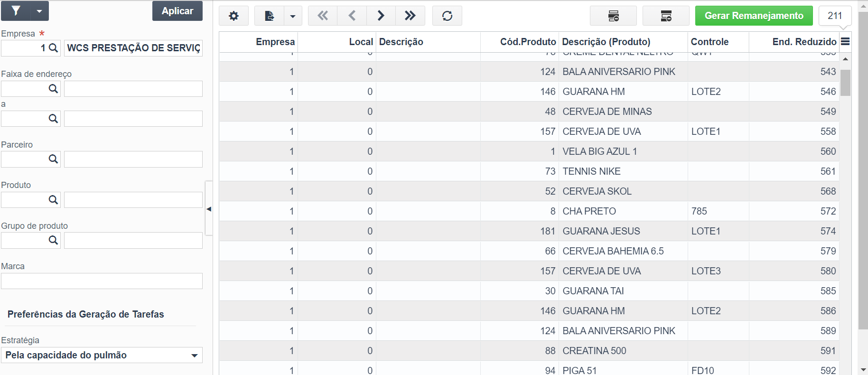Image resolution: width=868 pixels, height=375 pixels.
Task: Jump to last page of results
Action: coord(410,16)
